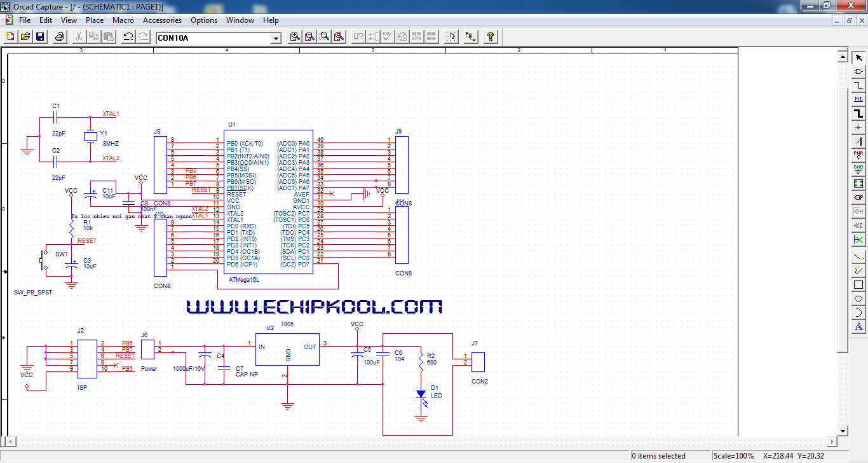The height and width of the screenshot is (463, 868).
Task: Choose the Net Alias (N1) tool
Action: [858, 99]
